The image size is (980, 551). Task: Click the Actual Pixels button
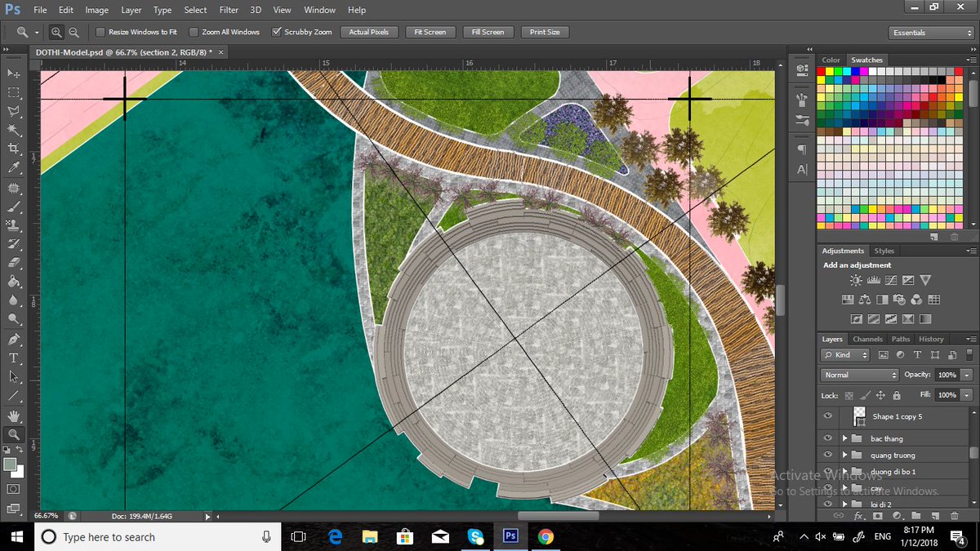tap(369, 33)
